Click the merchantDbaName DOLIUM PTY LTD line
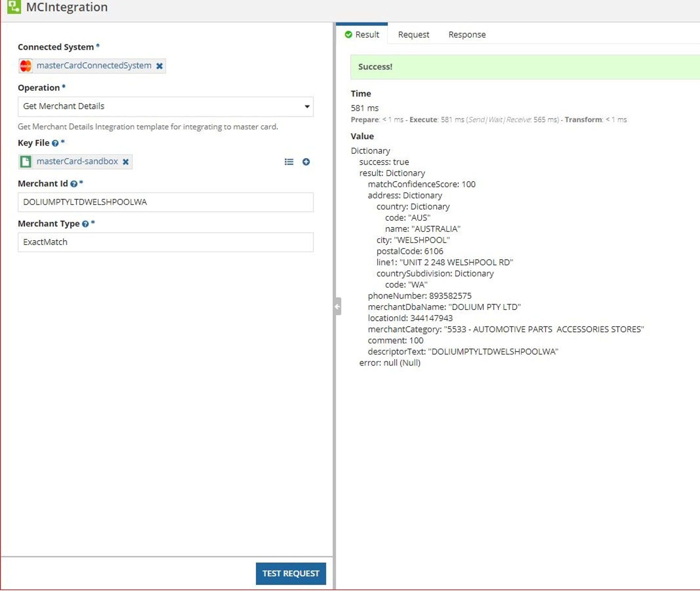700x592 pixels. pyautogui.click(x=444, y=307)
